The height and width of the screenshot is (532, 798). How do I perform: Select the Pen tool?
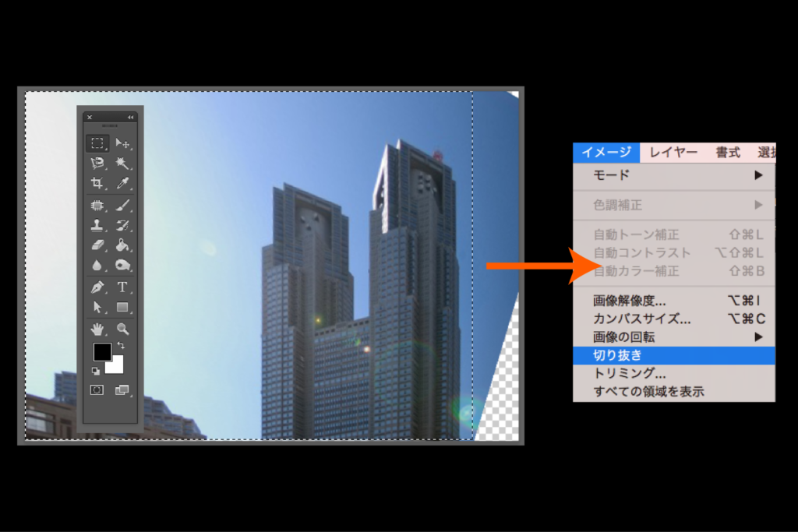pos(97,287)
